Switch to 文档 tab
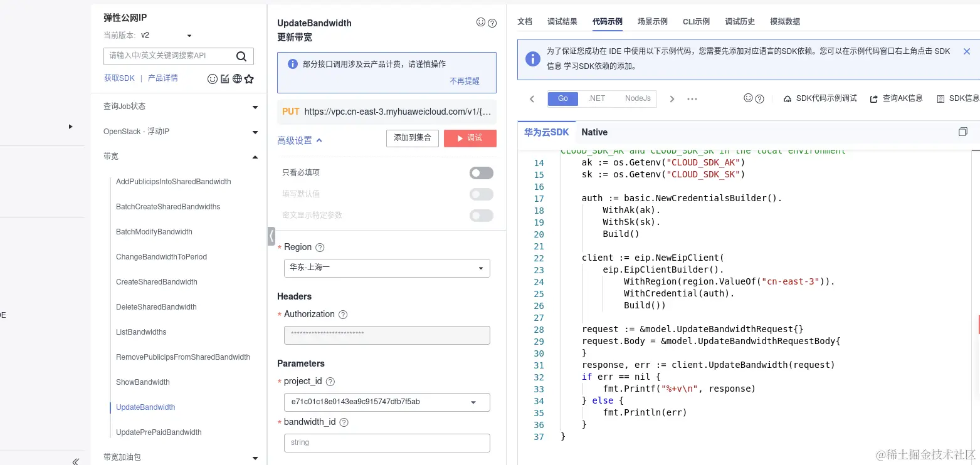980x465 pixels. point(525,21)
